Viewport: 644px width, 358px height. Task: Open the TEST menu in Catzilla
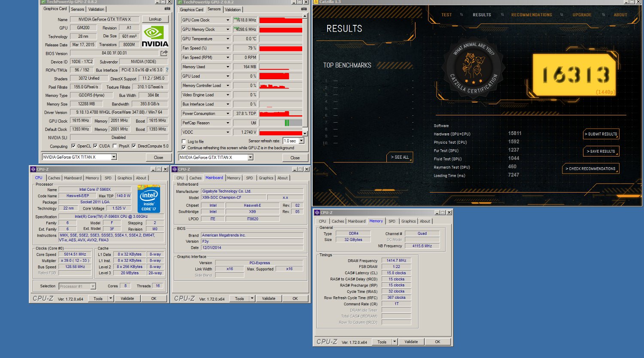[x=447, y=15]
